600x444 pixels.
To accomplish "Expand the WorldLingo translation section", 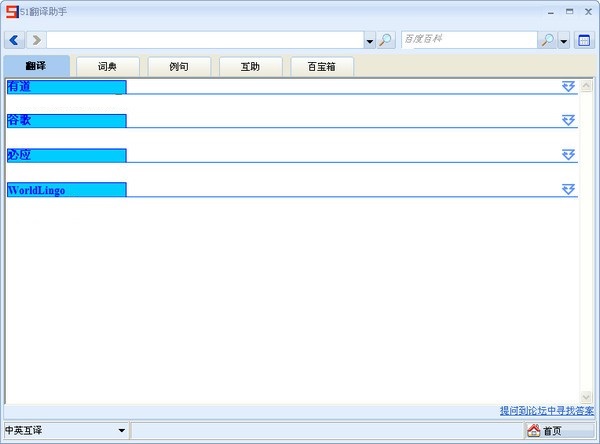I will click(x=569, y=189).
